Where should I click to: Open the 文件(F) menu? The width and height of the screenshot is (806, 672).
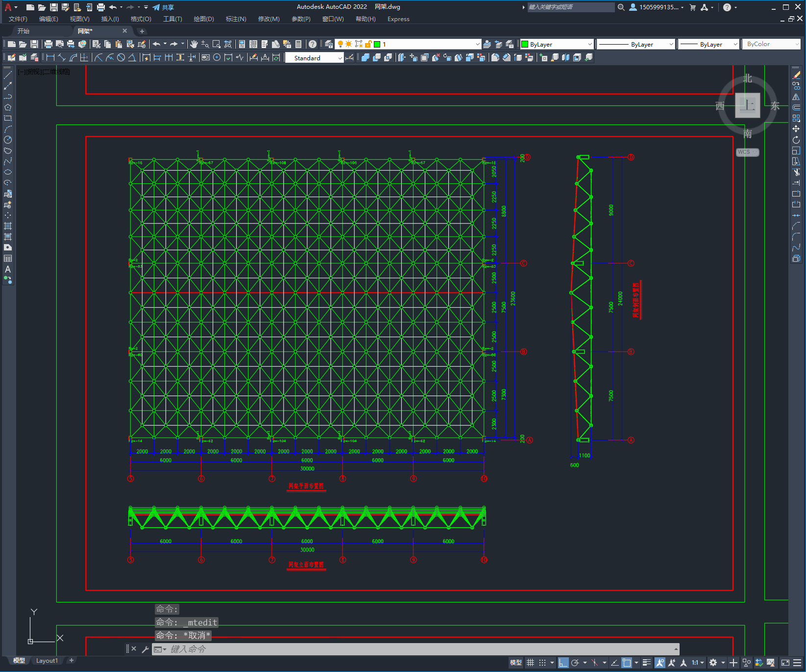(x=18, y=19)
